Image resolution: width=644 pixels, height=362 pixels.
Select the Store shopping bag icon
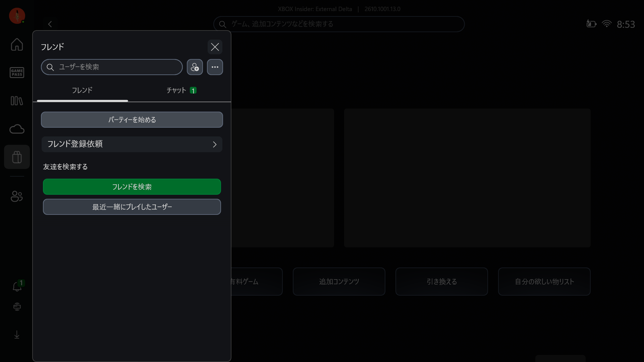pyautogui.click(x=17, y=157)
